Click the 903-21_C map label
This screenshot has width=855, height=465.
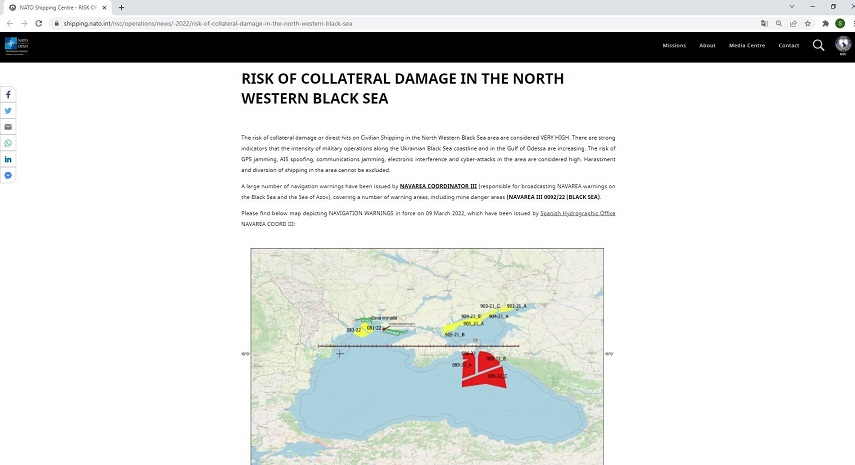[x=490, y=306]
